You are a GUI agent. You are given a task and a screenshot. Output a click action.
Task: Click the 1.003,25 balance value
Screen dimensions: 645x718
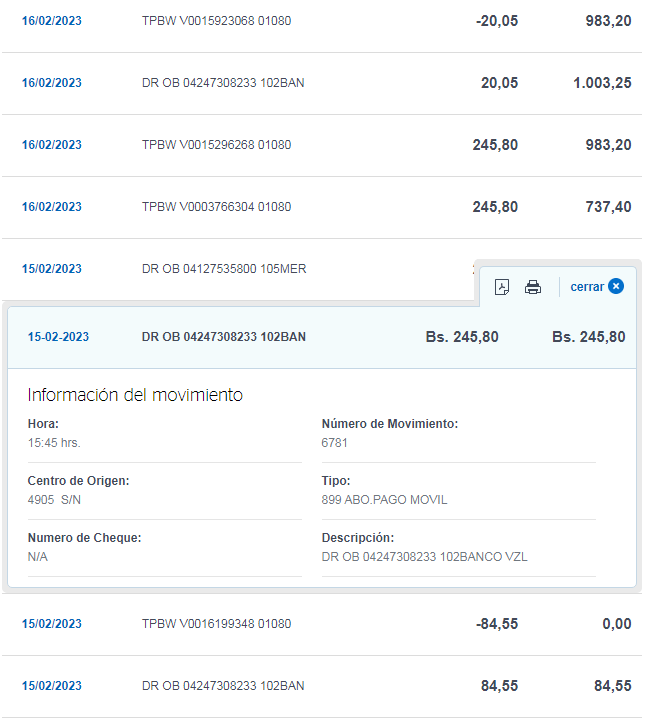coord(602,83)
